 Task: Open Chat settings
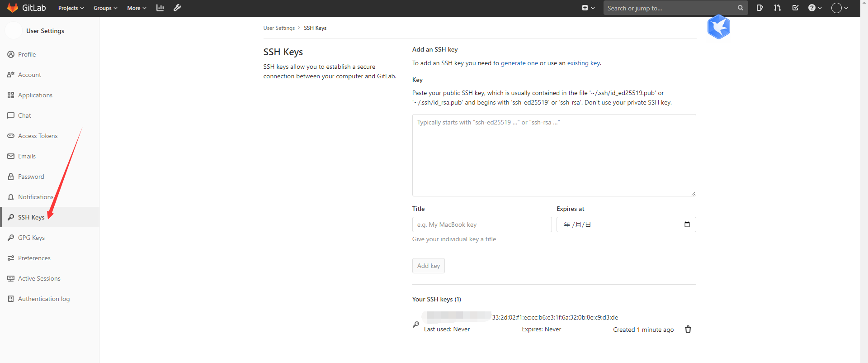click(49, 115)
